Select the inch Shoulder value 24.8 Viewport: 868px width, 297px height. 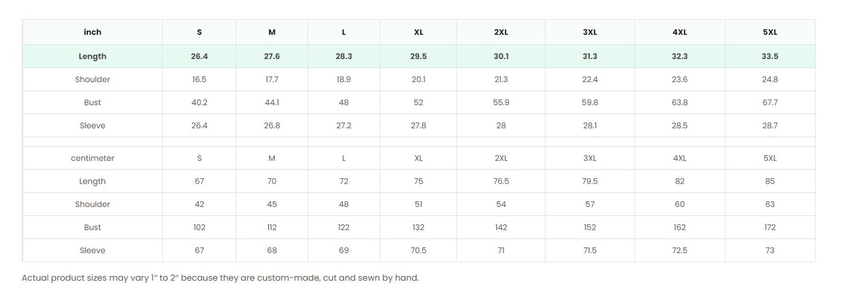tap(769, 80)
